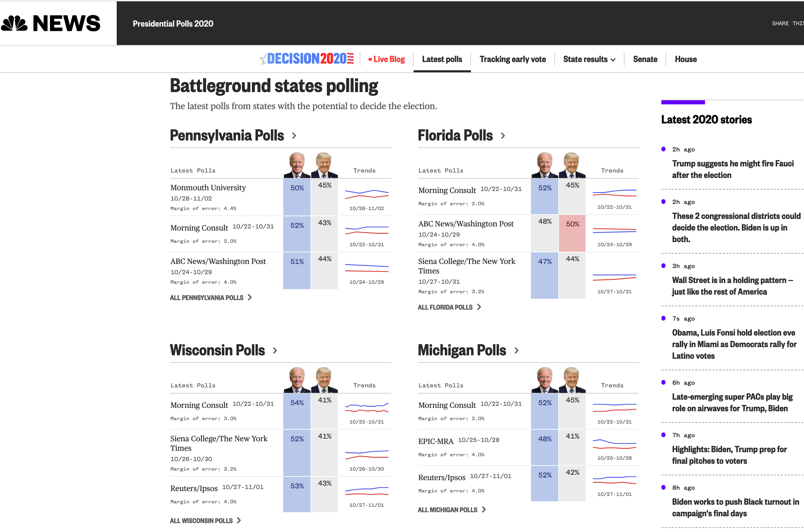Image resolution: width=804 pixels, height=532 pixels.
Task: Expand the State results dropdown
Action: (589, 59)
